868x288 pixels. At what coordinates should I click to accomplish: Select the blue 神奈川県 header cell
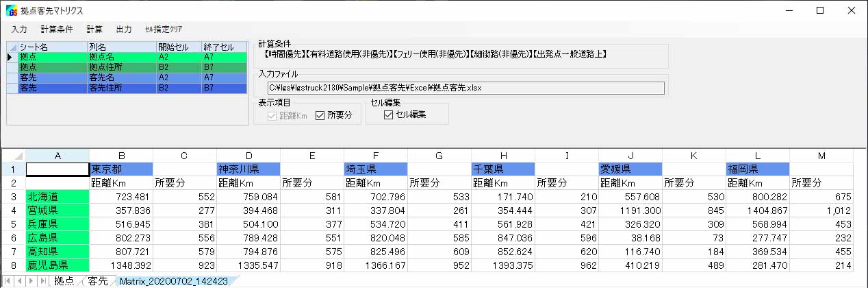click(248, 169)
